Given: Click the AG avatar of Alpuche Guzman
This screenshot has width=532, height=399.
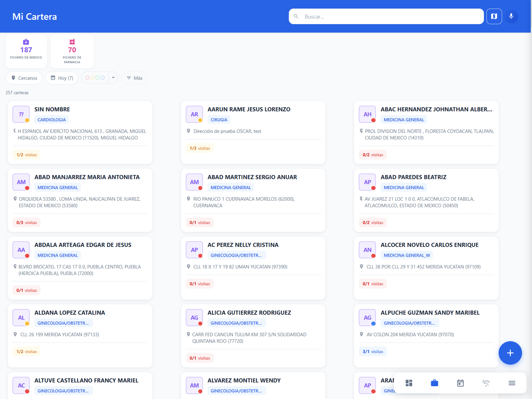Looking at the screenshot, I should [x=367, y=318].
